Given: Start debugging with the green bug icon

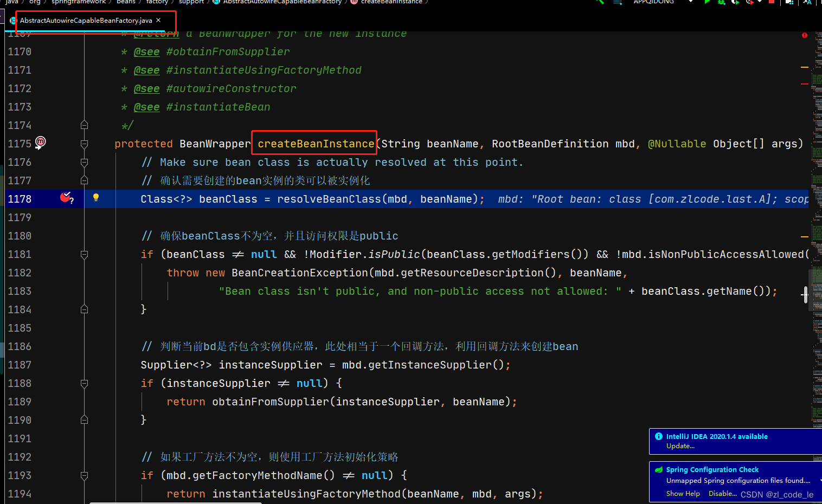Looking at the screenshot, I should pyautogui.click(x=721, y=2).
